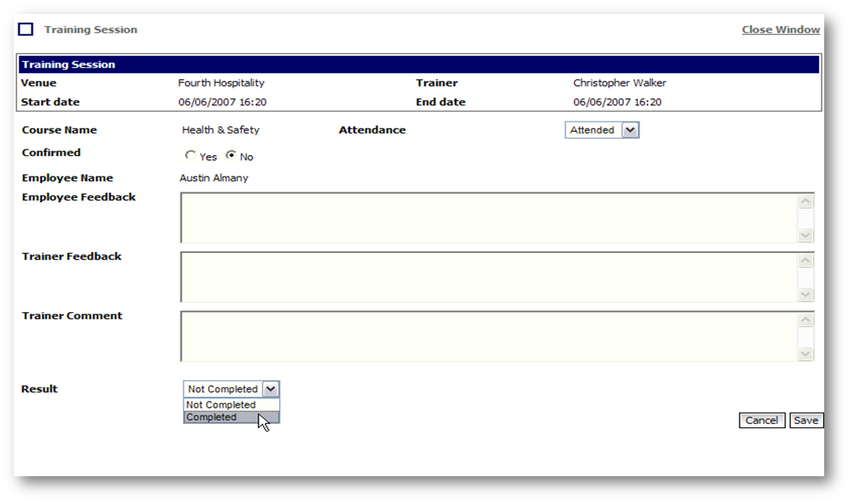Click the Attendance dropdown arrow button

(630, 130)
